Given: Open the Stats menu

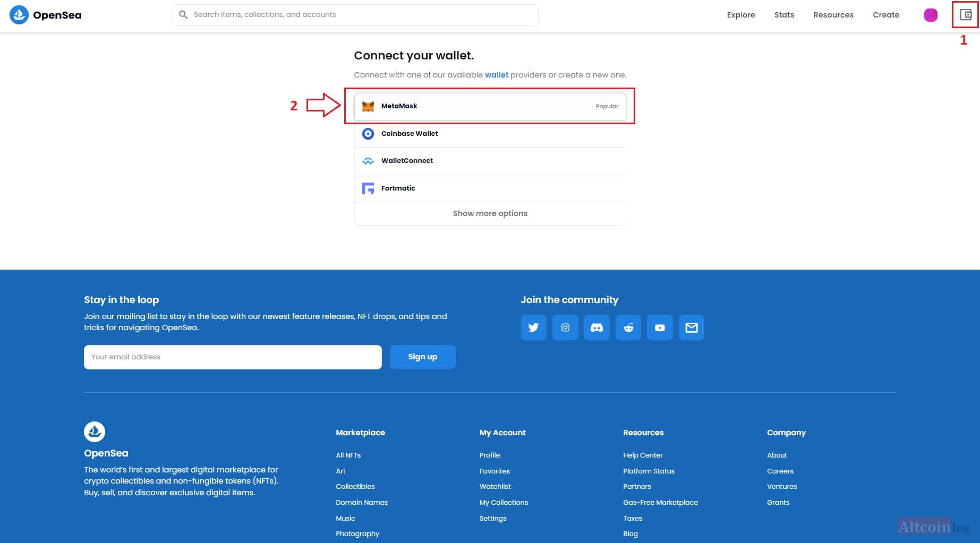Looking at the screenshot, I should point(784,15).
